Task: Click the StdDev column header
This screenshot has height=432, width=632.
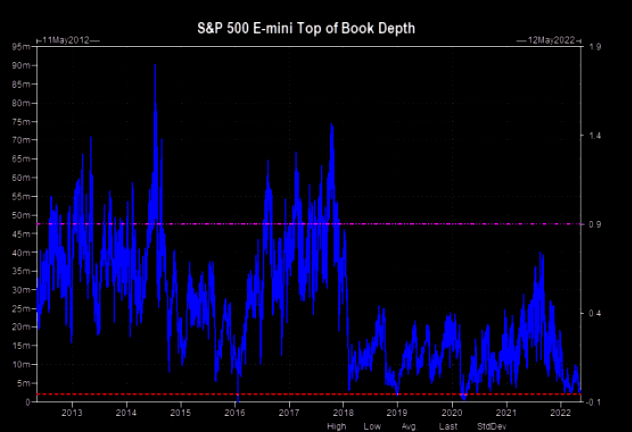Action: click(491, 426)
